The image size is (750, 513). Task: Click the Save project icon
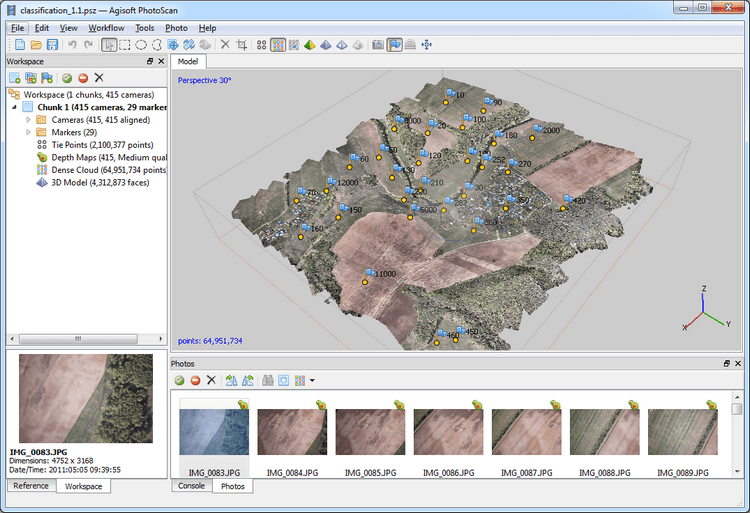click(x=52, y=45)
